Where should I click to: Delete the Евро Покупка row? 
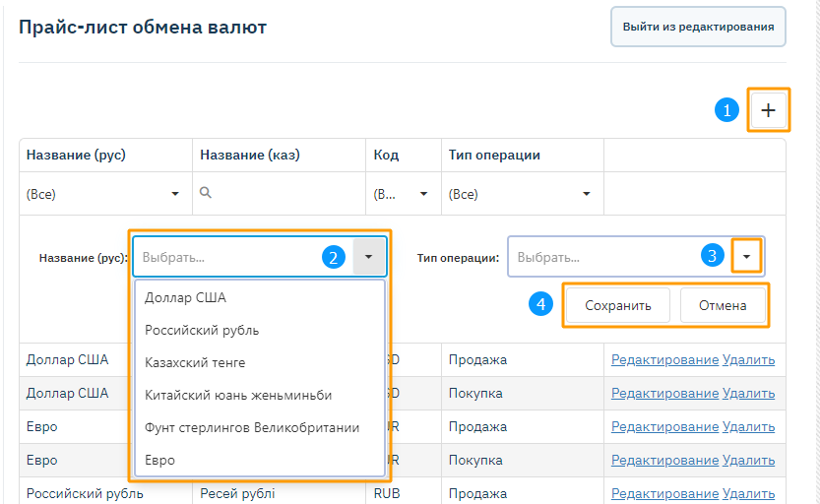point(748,460)
